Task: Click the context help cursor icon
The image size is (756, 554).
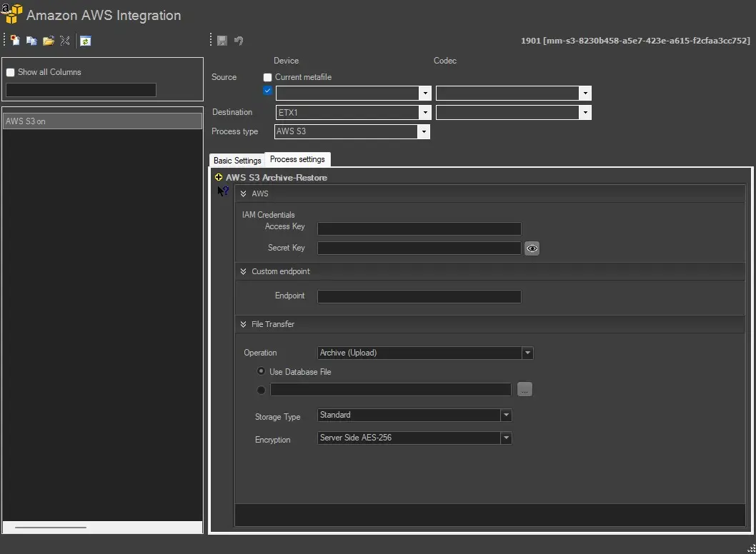Action: (223, 191)
